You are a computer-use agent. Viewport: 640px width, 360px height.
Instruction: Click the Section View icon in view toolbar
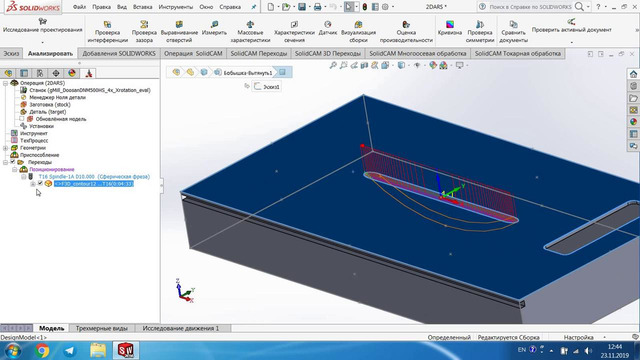(x=364, y=65)
